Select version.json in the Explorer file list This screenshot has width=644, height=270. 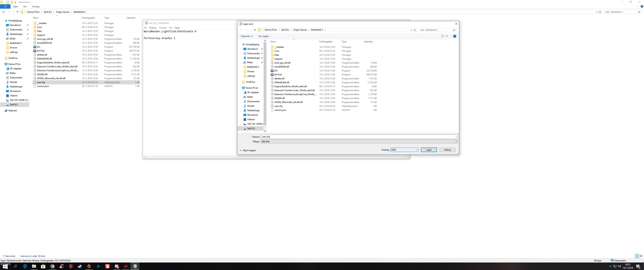click(43, 86)
